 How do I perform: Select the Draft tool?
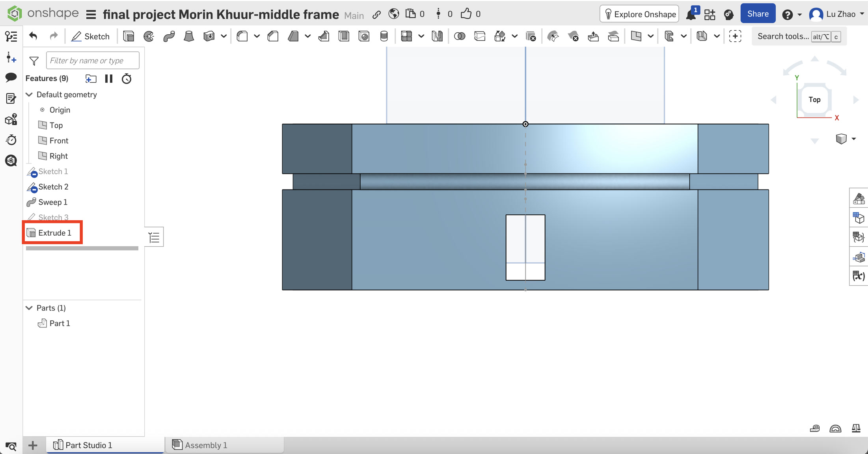coord(293,36)
